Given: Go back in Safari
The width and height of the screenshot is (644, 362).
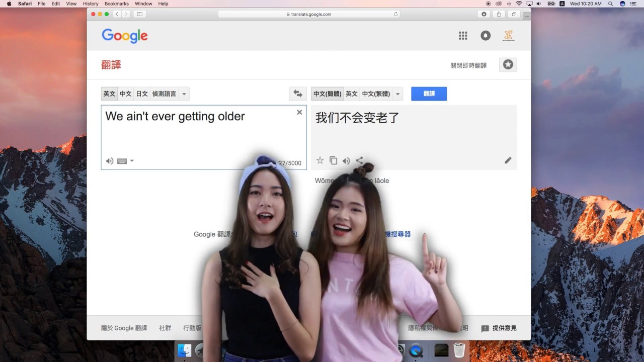Looking at the screenshot, I should pos(117,14).
